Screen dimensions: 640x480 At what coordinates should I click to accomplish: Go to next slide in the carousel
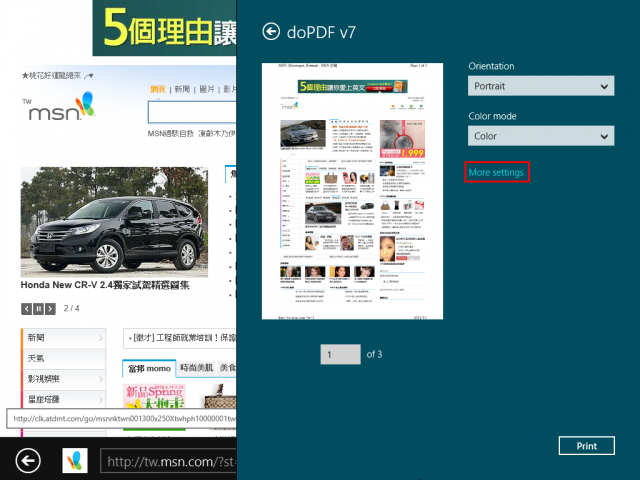tap(50, 309)
